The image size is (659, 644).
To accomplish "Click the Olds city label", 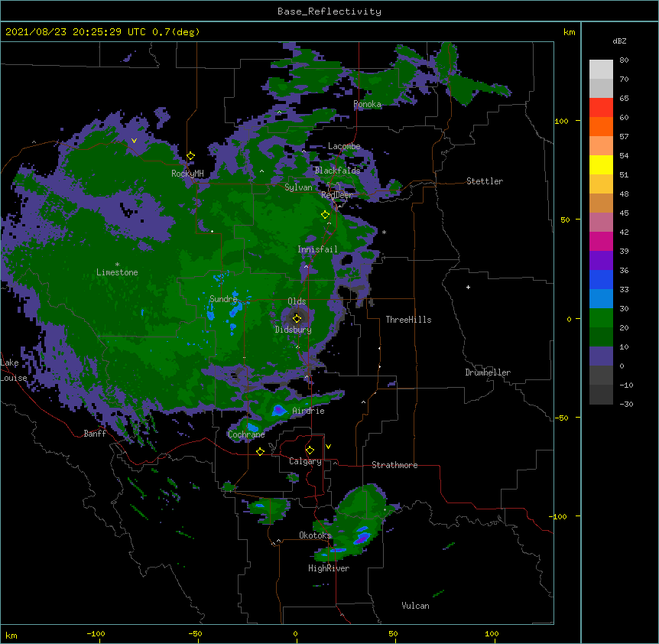I will [297, 301].
